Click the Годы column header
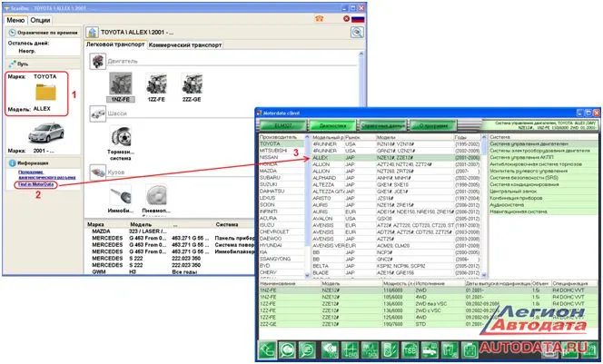Image resolution: width=603 pixels, height=364 pixels. (468, 137)
